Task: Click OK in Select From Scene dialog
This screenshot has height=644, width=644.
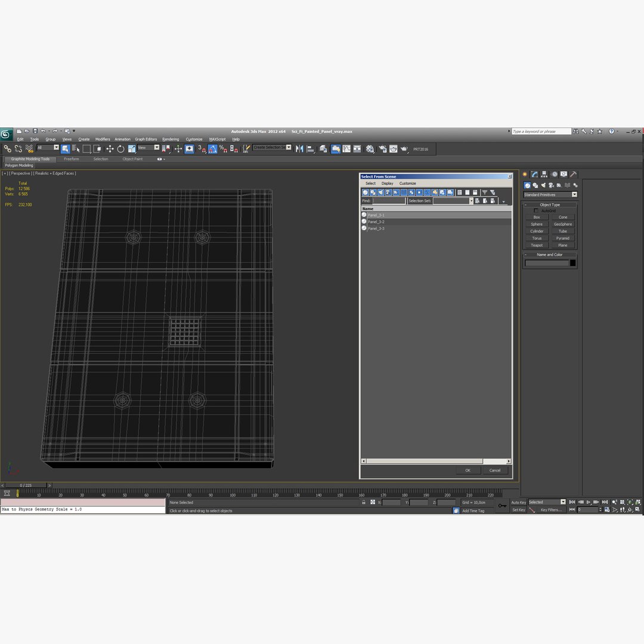Action: tap(468, 470)
